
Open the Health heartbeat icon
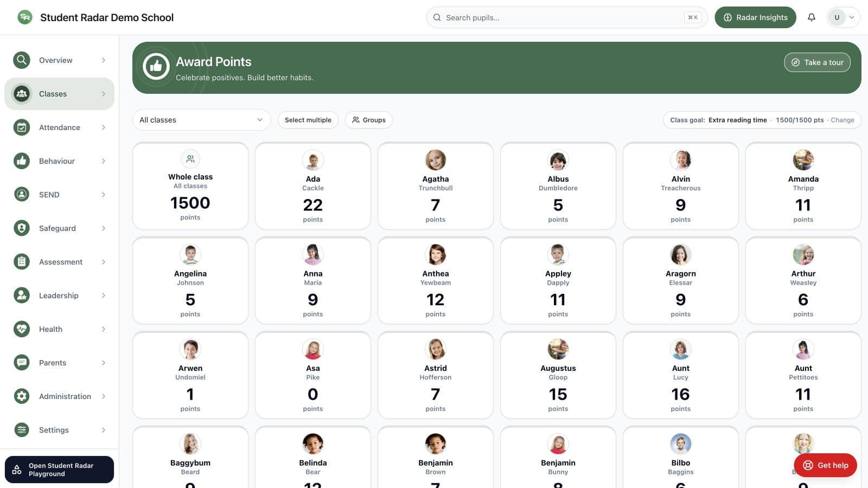[22, 329]
